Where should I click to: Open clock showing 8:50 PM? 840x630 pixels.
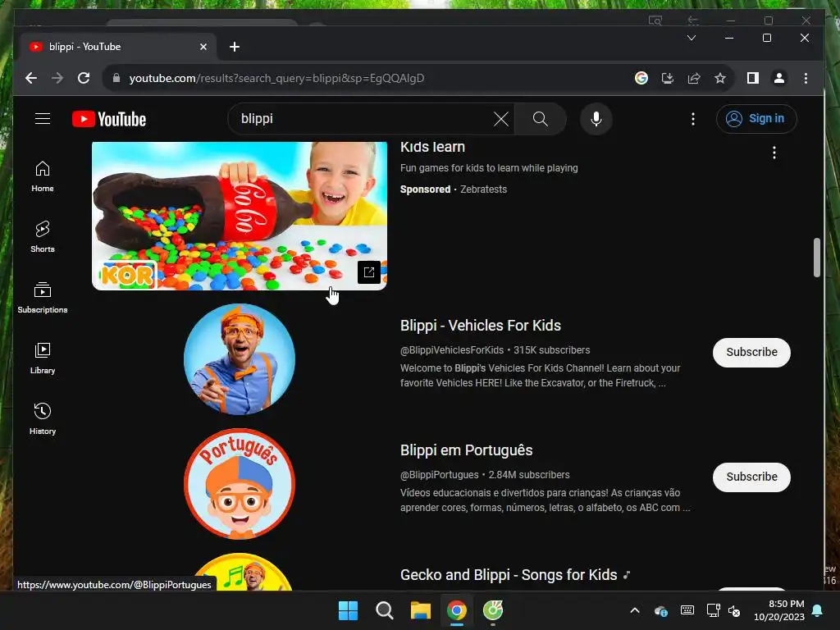[779, 610]
